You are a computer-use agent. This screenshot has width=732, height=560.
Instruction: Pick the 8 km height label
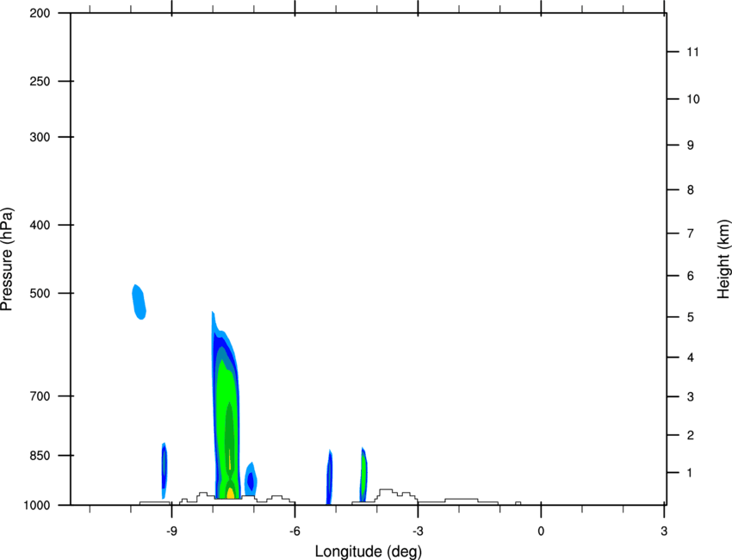click(x=691, y=190)
